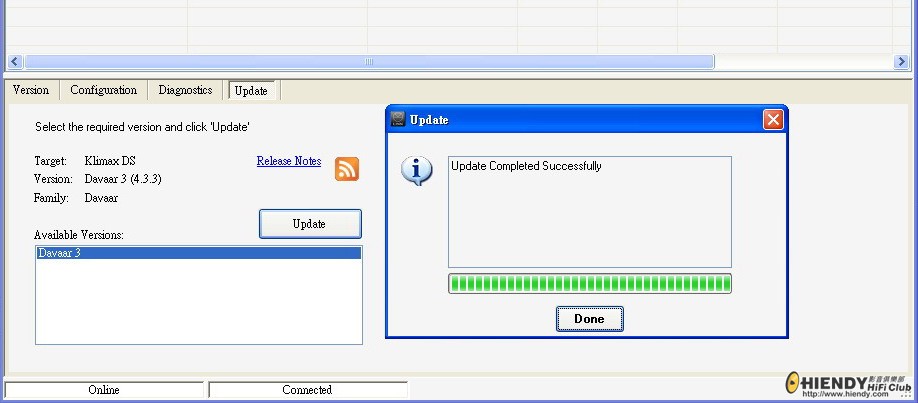Viewport: 918px width, 403px height.
Task: Click the 'Available Versions:' label
Action: (79, 235)
